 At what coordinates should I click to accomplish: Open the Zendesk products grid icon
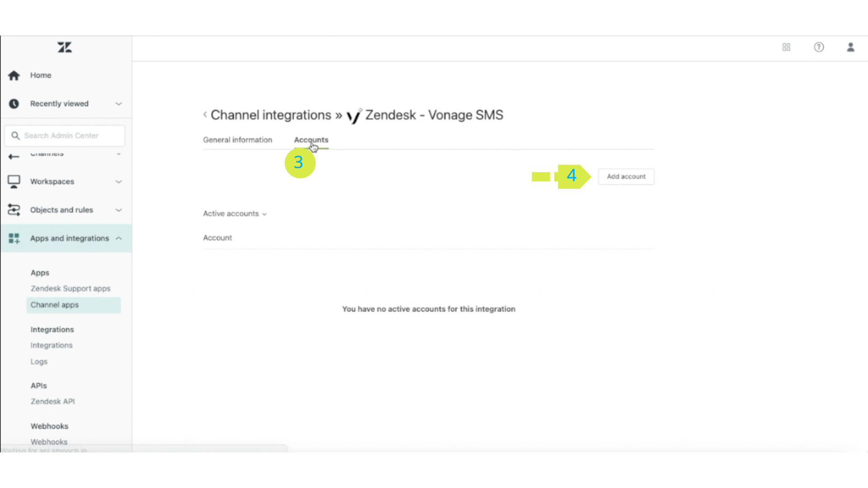[x=786, y=47]
